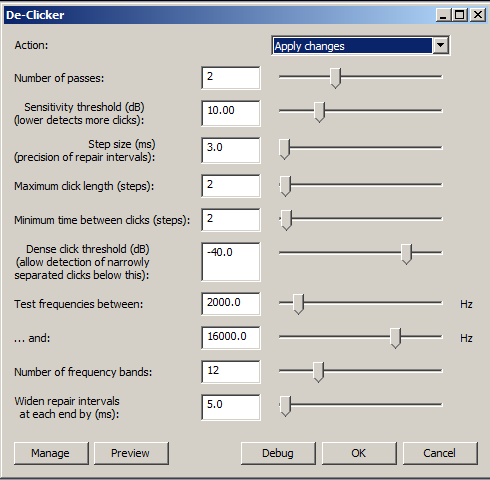The width and height of the screenshot is (490, 480).
Task: Click the 2000.0 test frequency field
Action: 231,304
